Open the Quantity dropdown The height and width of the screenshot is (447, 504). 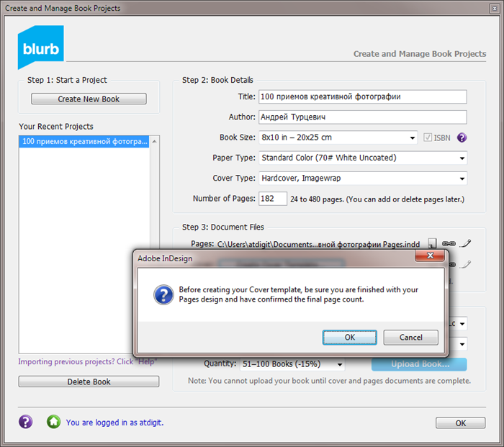tap(292, 364)
